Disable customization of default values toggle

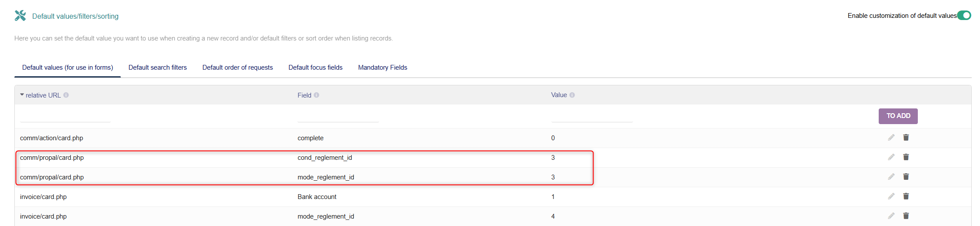point(964,16)
